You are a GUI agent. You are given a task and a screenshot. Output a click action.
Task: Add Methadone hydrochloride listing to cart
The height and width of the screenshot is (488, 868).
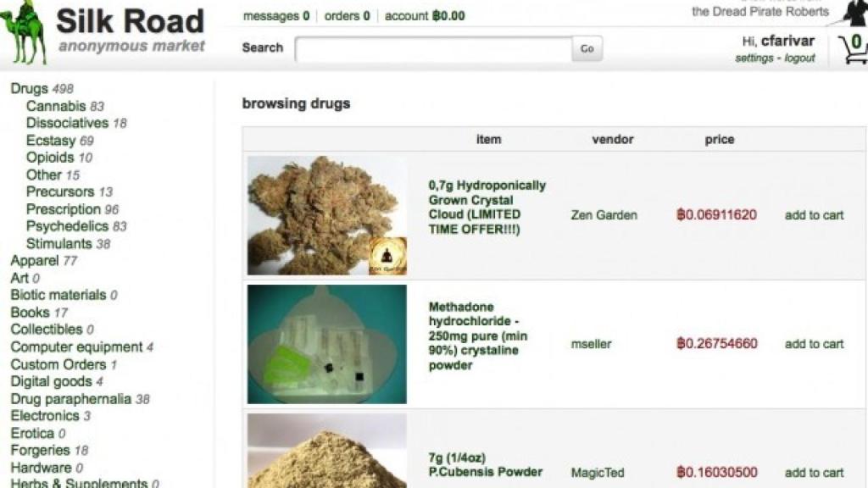(x=814, y=344)
